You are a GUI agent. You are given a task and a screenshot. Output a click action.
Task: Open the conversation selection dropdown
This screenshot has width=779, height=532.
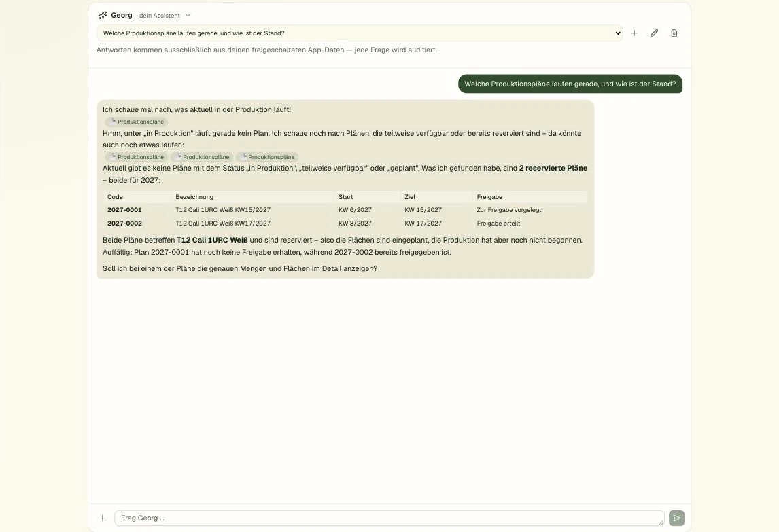[359, 33]
